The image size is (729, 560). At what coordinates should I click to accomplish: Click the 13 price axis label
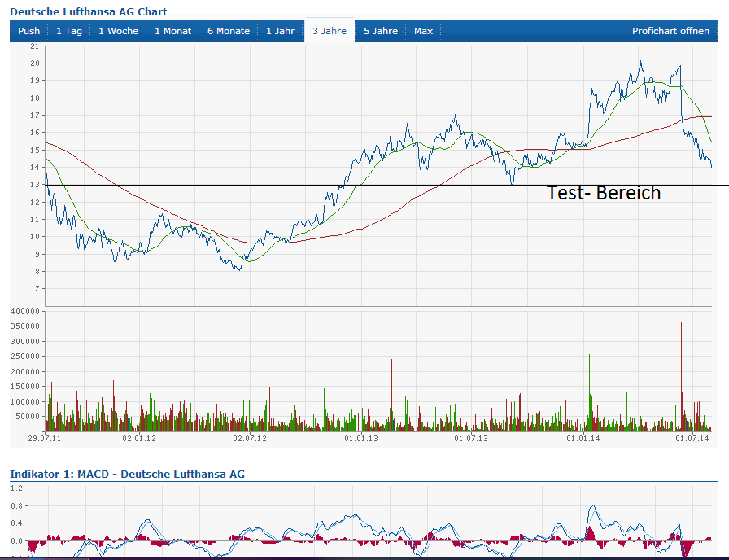[x=35, y=185]
